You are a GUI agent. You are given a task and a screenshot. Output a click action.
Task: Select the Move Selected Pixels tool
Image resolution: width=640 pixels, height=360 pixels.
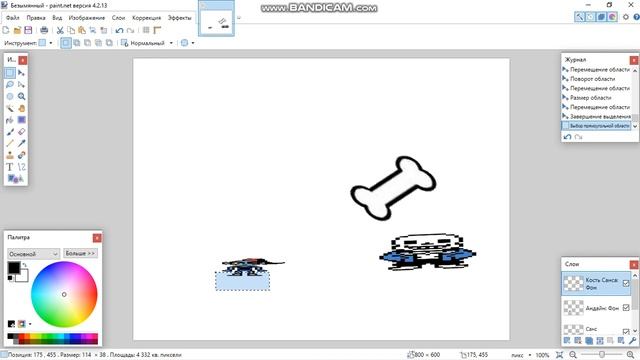click(x=22, y=73)
